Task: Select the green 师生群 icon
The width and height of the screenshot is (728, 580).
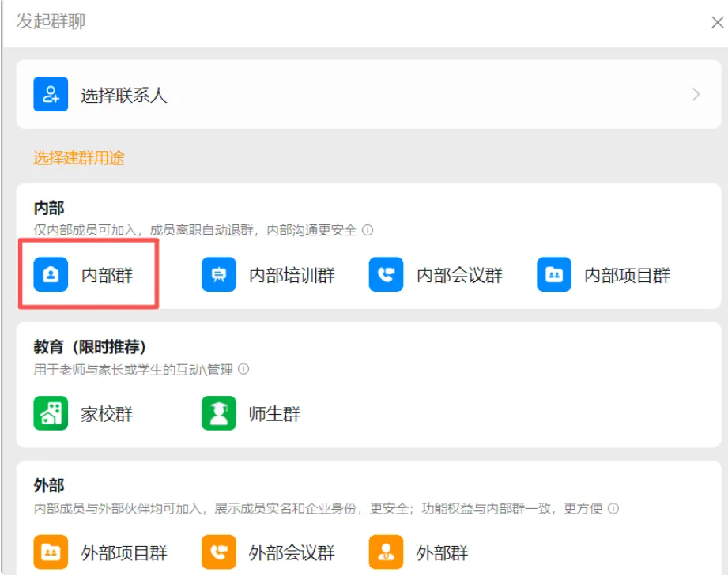Action: click(219, 414)
